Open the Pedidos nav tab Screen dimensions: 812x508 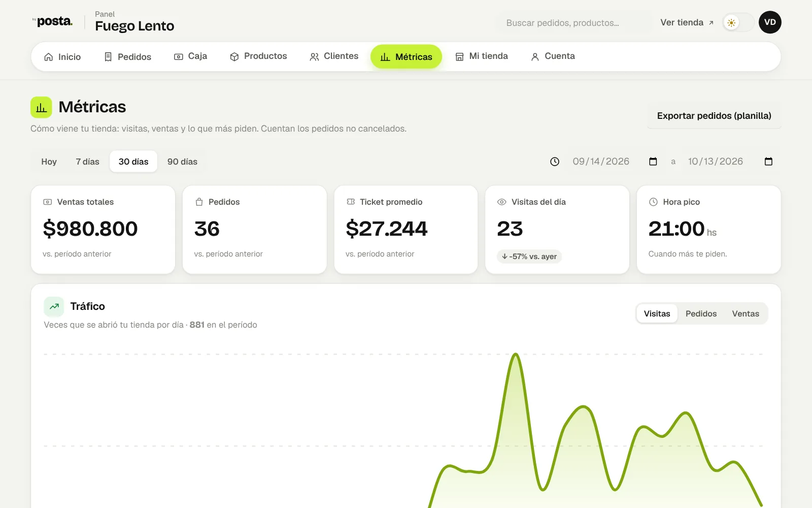pyautogui.click(x=127, y=57)
